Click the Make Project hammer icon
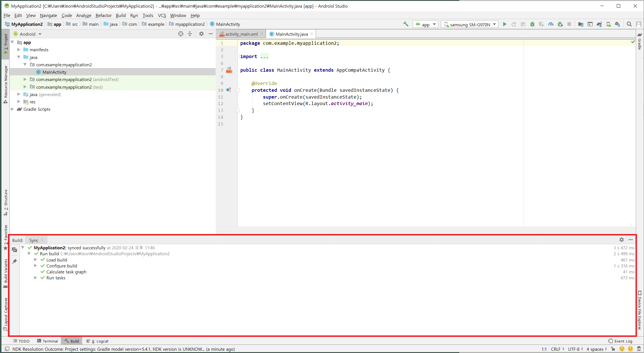 pos(406,24)
